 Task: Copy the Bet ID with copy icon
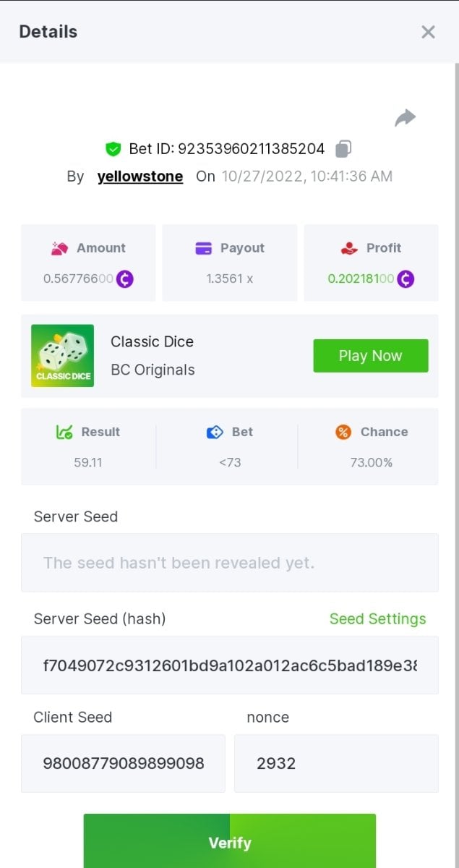pyautogui.click(x=343, y=149)
